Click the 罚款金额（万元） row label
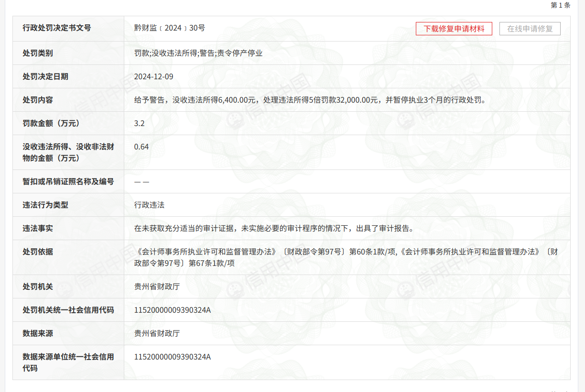 coord(51,123)
